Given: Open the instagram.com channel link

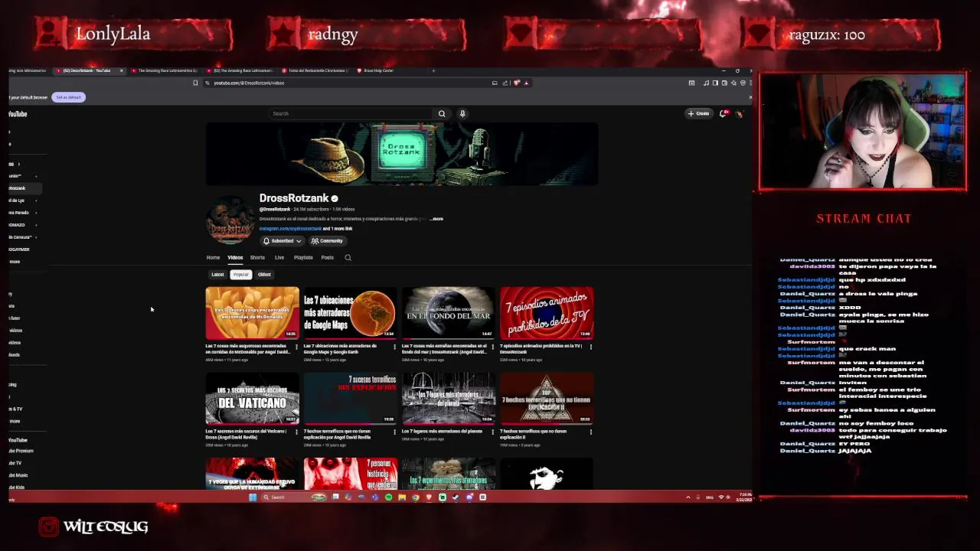Looking at the screenshot, I should (x=290, y=228).
